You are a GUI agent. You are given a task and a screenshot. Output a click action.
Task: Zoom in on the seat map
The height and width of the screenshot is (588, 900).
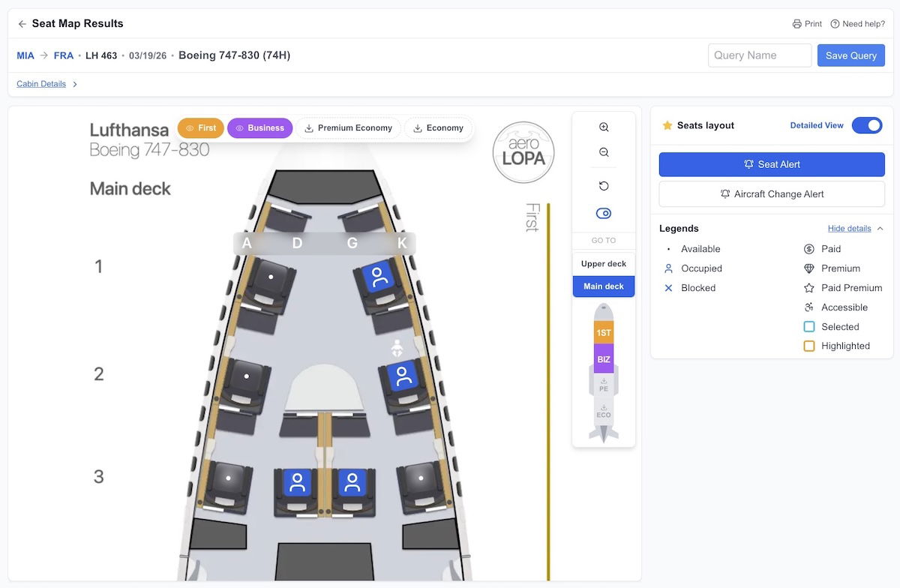point(604,127)
